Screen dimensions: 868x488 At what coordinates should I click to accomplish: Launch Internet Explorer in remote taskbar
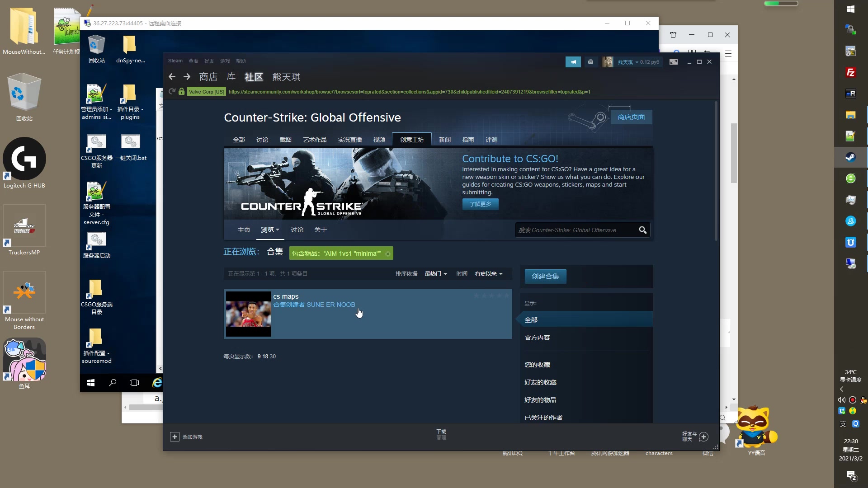pos(156,383)
